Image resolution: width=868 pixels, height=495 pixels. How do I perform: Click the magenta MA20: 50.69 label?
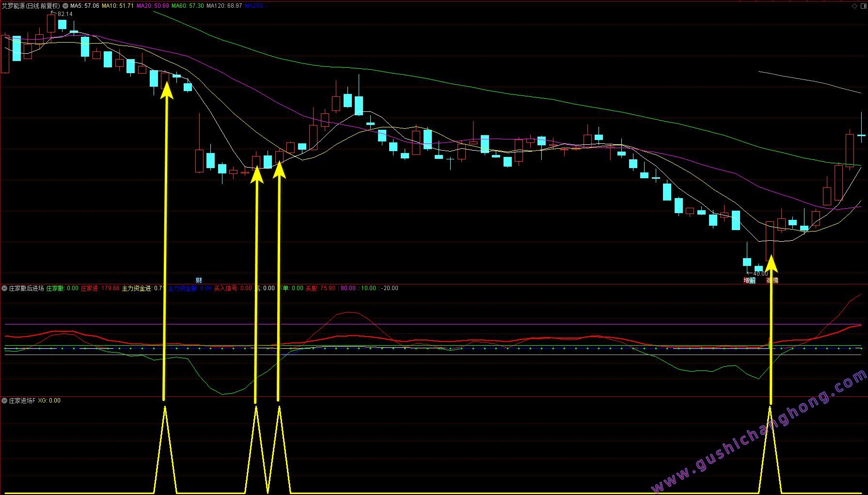(x=153, y=6)
